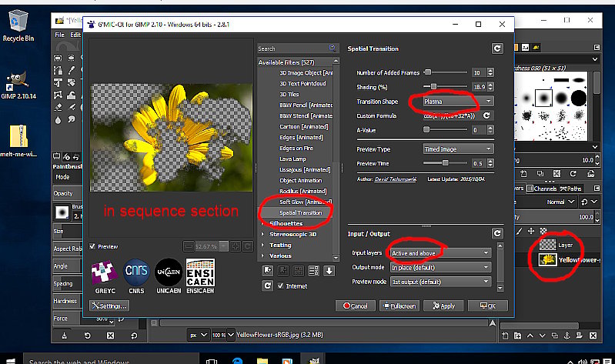This screenshot has width=615, height=364.
Task: Expand the Stereoscopic 3D filter category
Action: pyautogui.click(x=262, y=234)
